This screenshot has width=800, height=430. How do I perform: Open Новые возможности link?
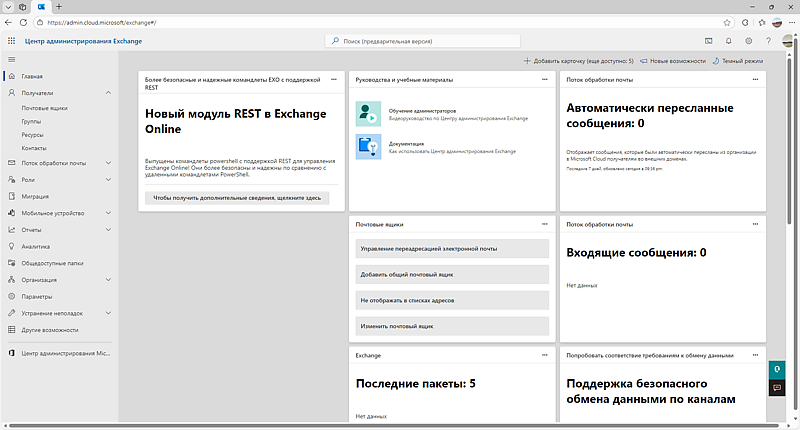673,61
